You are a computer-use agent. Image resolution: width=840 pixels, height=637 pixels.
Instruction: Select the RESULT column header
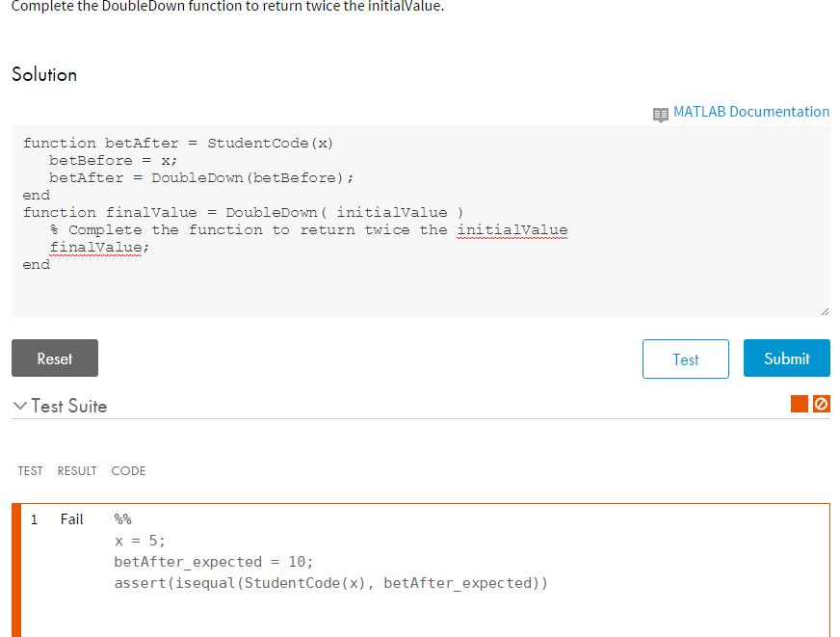click(76, 471)
